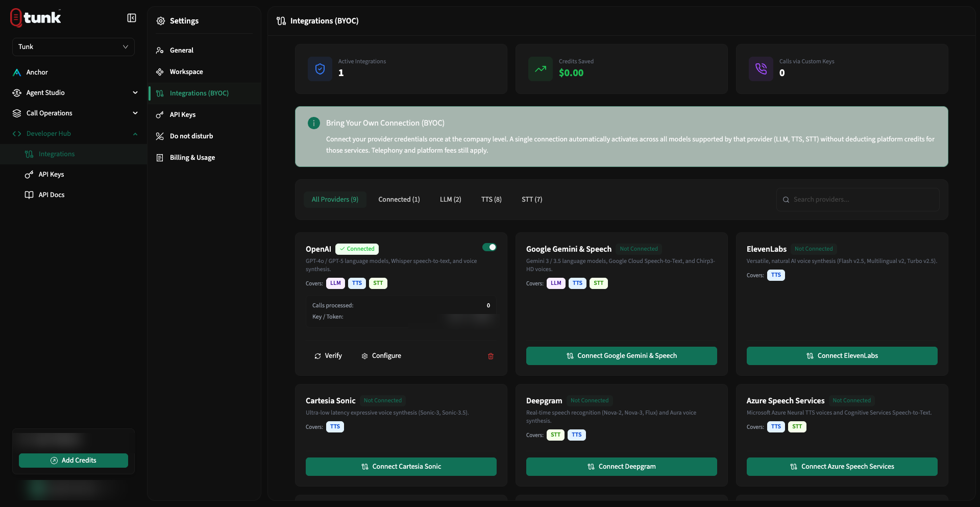Click the Tunk logo
980x507 pixels.
coord(36,18)
